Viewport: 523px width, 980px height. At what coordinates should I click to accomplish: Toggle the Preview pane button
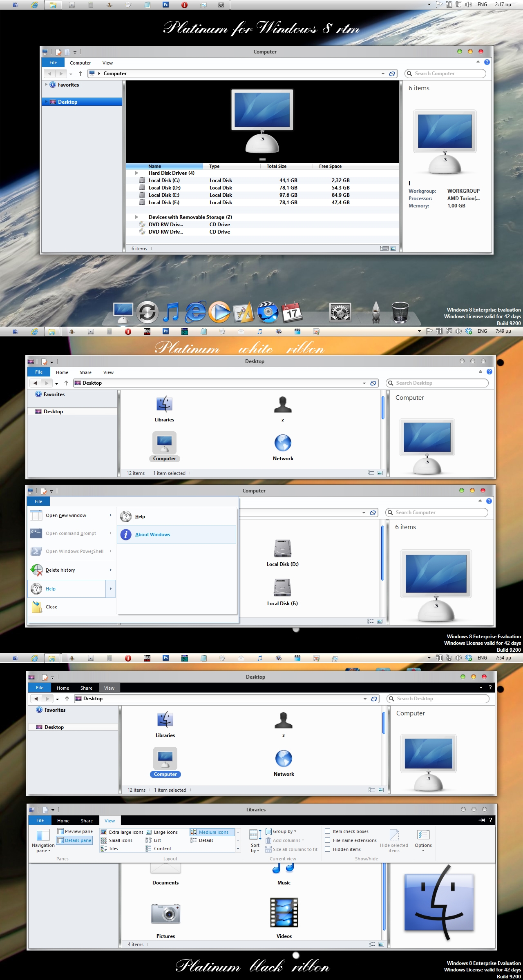point(75,831)
